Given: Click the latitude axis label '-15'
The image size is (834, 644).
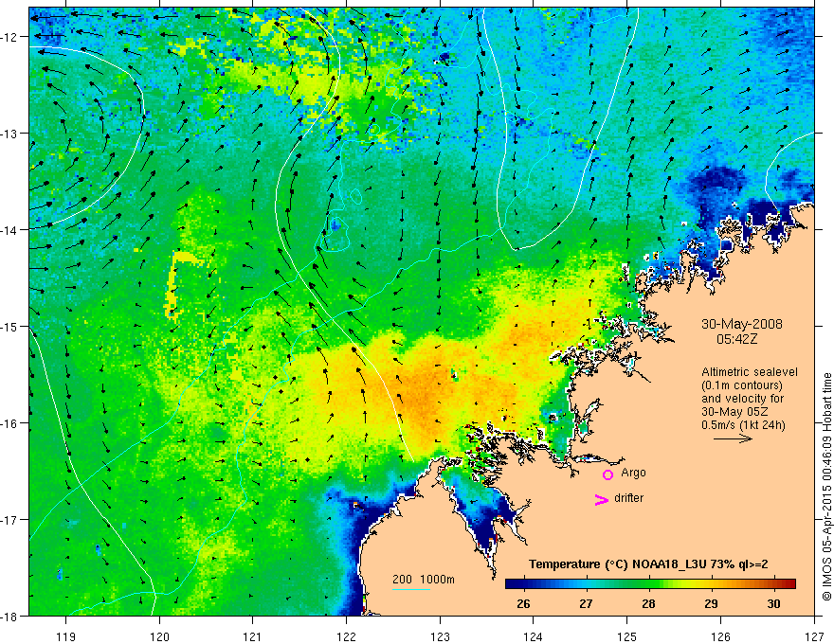Looking at the screenshot, I should [x=10, y=326].
